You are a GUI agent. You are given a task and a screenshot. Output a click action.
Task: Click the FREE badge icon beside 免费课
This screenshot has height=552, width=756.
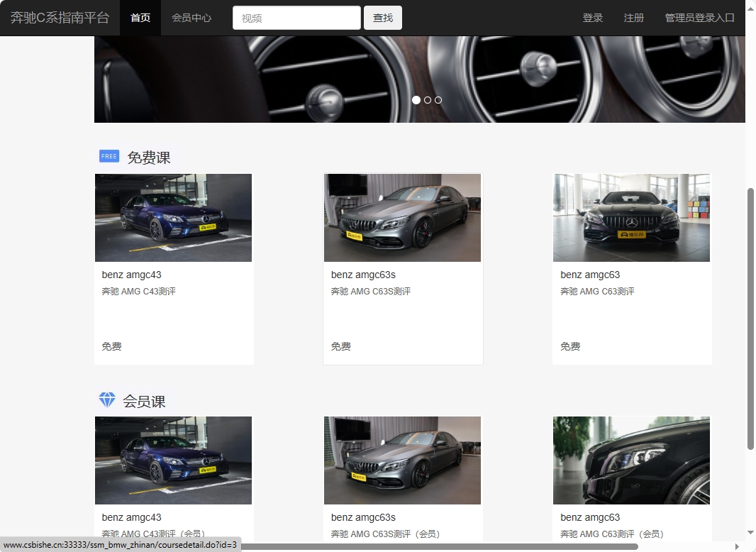(x=109, y=156)
